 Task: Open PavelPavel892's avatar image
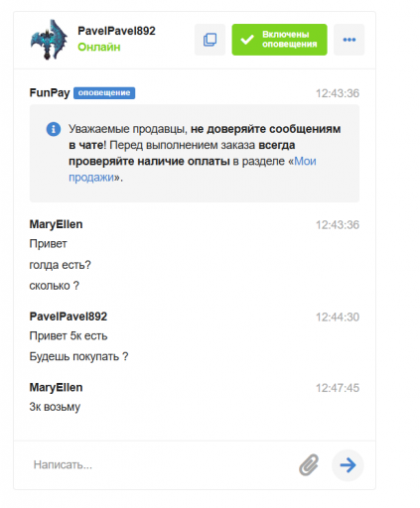49,40
